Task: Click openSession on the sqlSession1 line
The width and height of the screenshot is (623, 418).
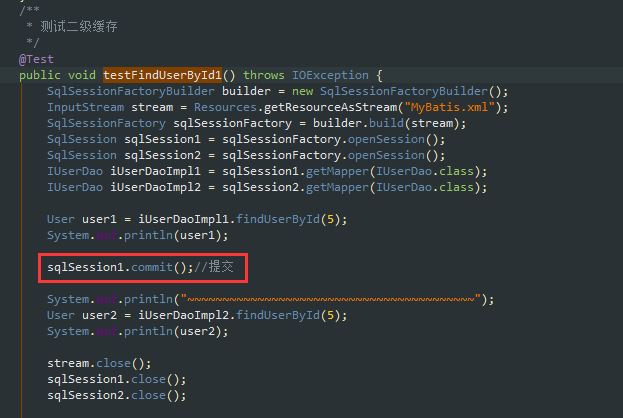Action: point(387,139)
